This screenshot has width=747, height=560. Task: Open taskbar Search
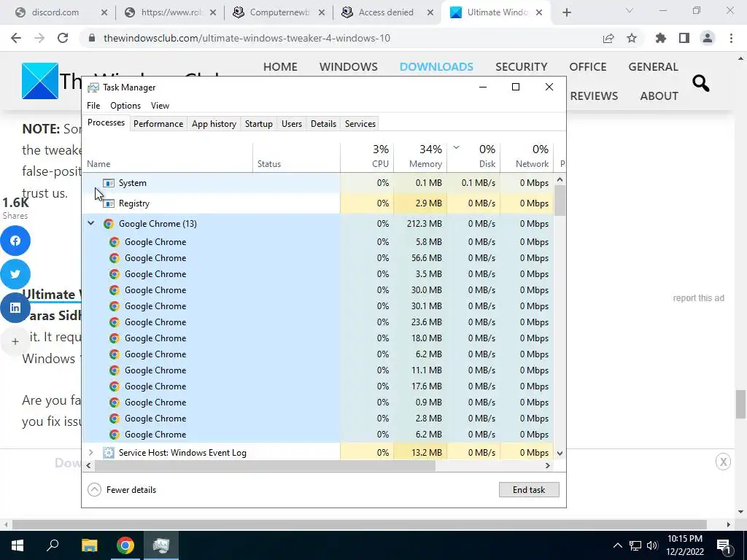53,545
